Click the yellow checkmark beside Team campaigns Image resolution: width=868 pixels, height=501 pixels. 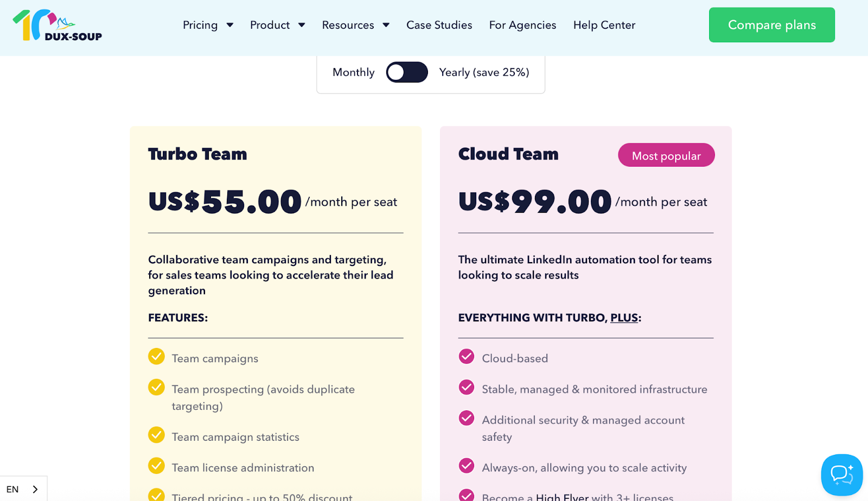coord(156,357)
